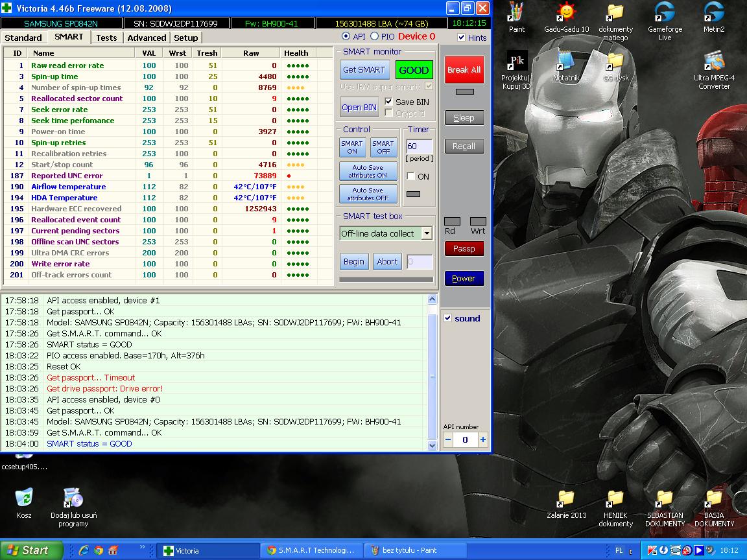
Task: Click the Recall button
Action: point(464,146)
